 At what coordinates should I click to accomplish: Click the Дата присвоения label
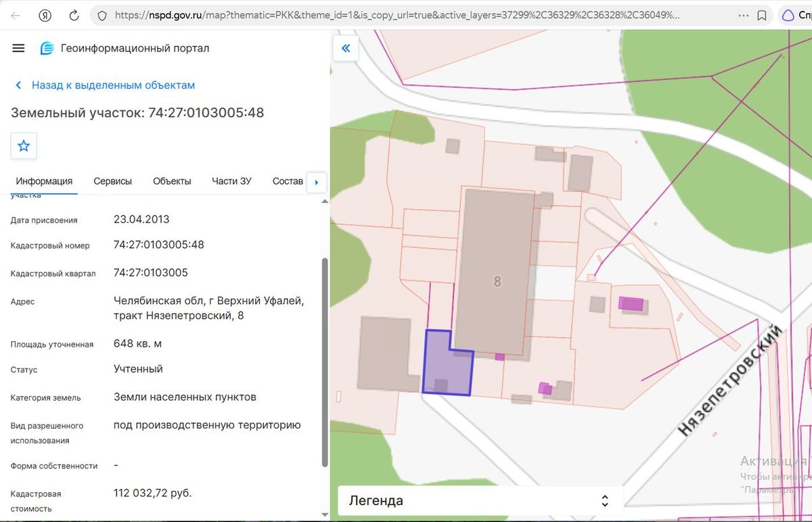click(44, 220)
